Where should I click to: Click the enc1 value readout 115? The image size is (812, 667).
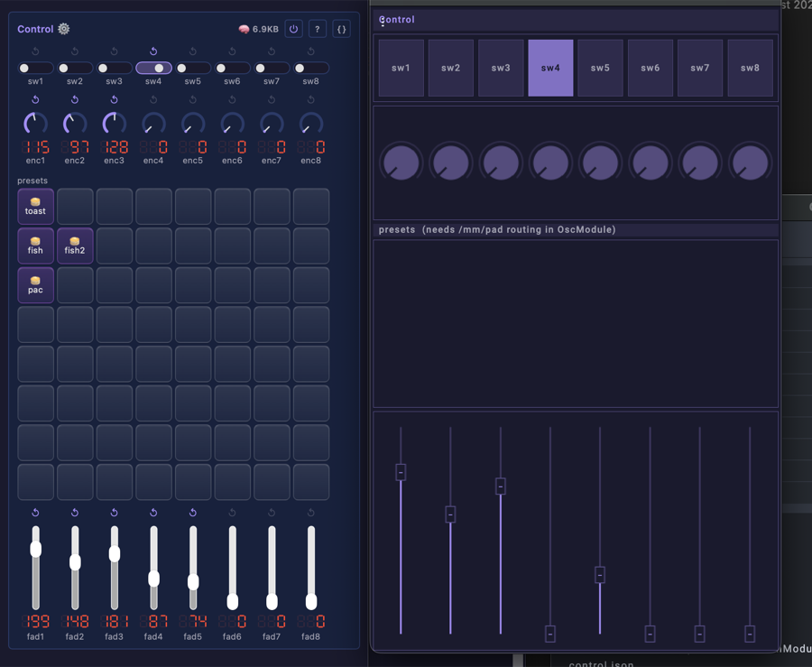coord(35,148)
